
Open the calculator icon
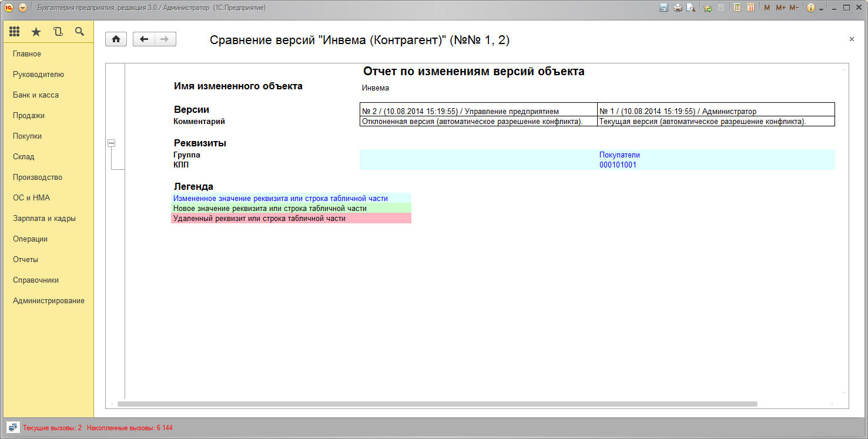pyautogui.click(x=737, y=8)
